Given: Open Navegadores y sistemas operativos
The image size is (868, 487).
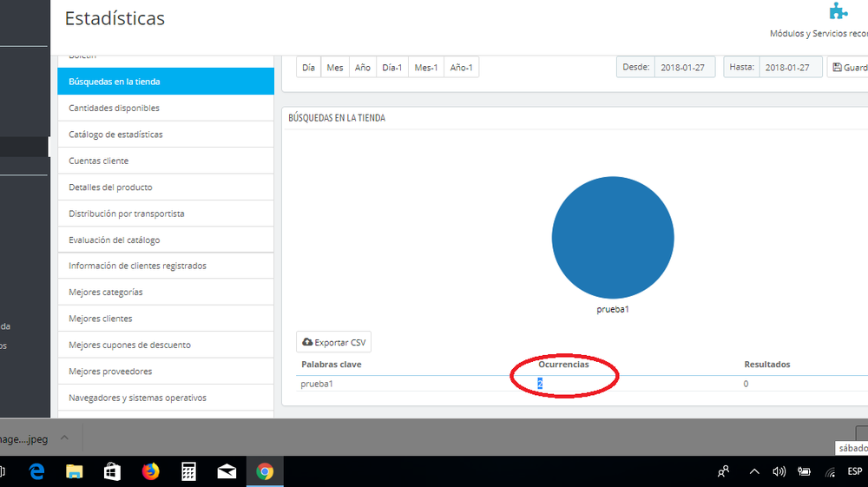Looking at the screenshot, I should click(x=166, y=398).
